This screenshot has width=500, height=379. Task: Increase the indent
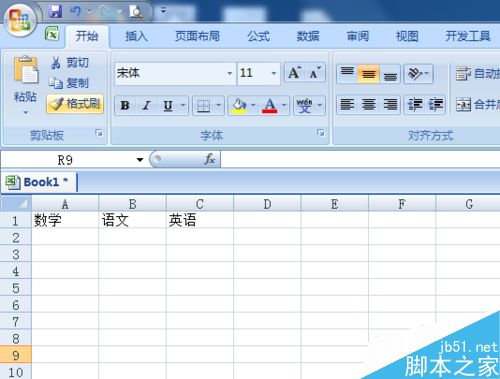[x=436, y=105]
